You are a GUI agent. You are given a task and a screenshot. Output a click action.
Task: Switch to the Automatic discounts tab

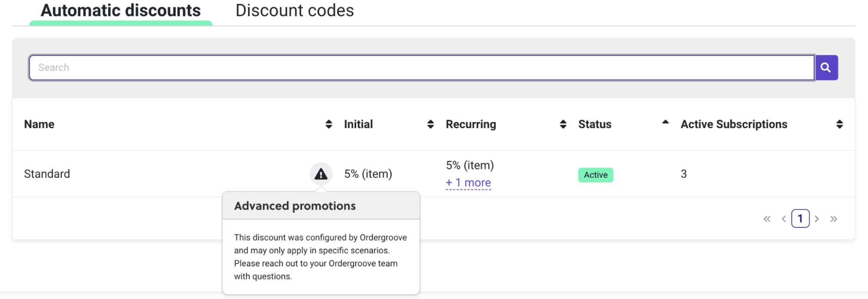click(x=121, y=10)
